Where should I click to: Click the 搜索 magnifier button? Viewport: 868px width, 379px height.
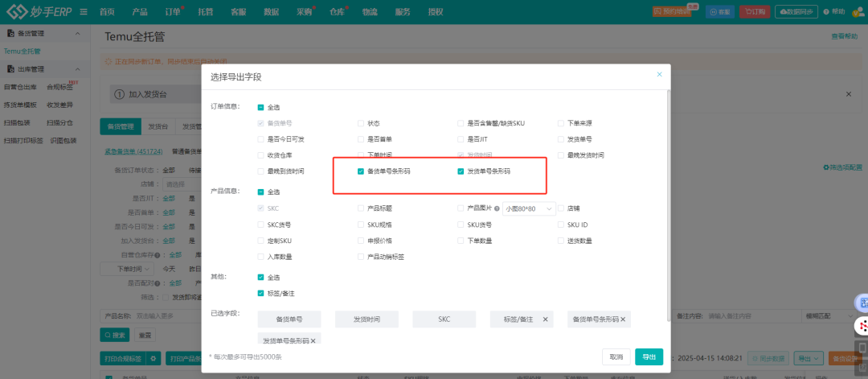coord(115,336)
